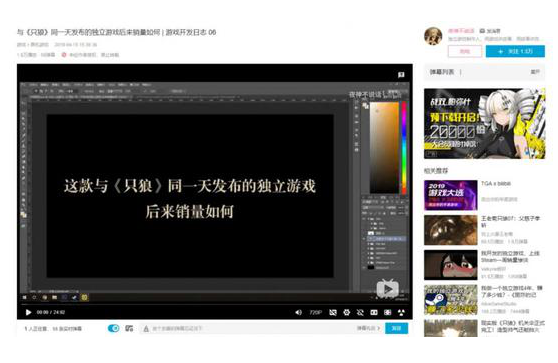Viewport: 558px width, 363px height.
Task: Turn off danmaku display icon in player controls
Action: tap(333, 312)
